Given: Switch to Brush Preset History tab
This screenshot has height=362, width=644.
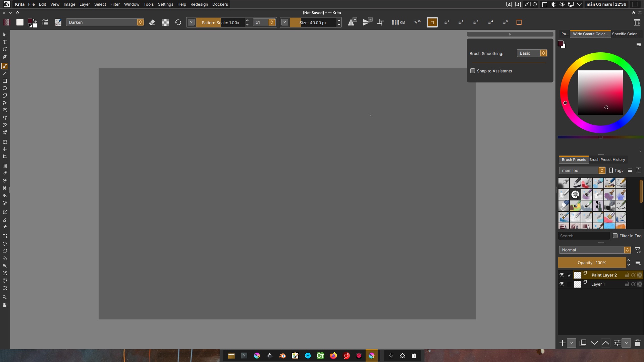Looking at the screenshot, I should (607, 160).
